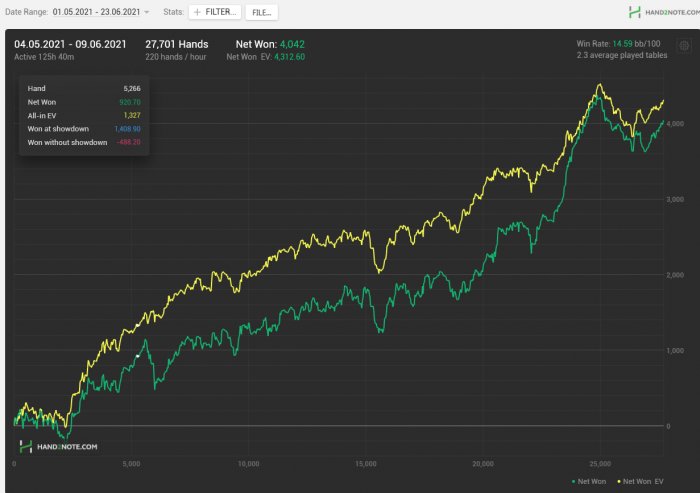Click the Won without showdown tooltip row
This screenshot has width=700, height=493.
tap(83, 142)
